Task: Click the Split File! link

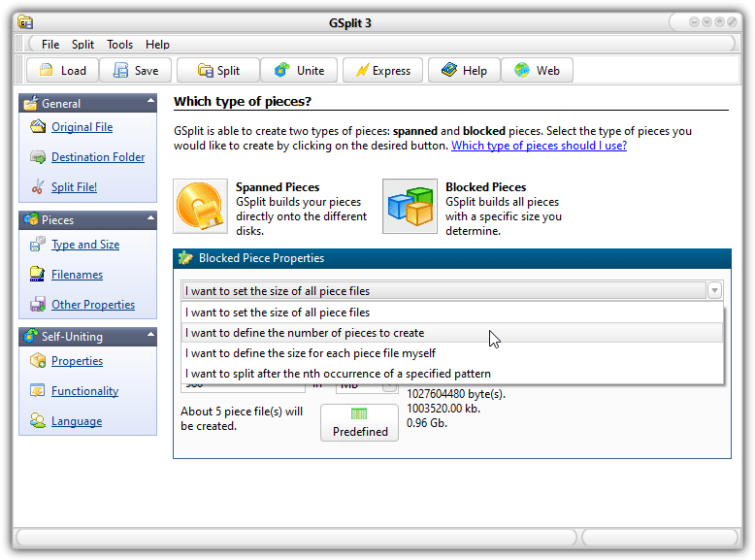Action: point(74,186)
